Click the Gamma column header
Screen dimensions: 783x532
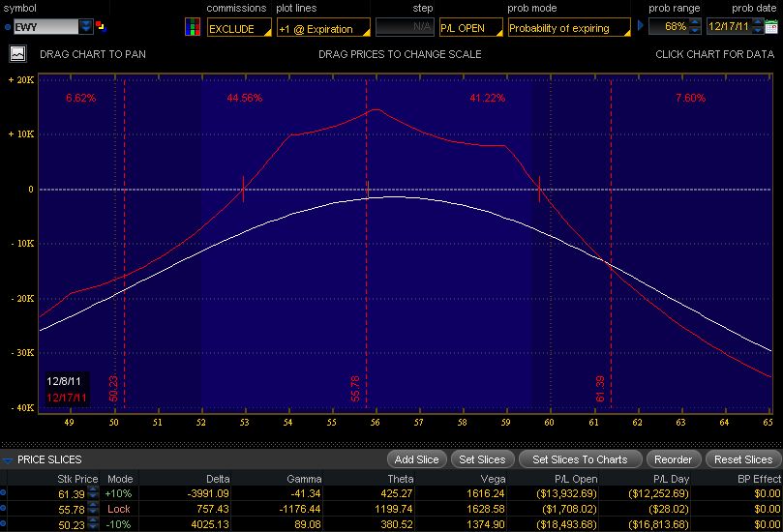(x=304, y=479)
